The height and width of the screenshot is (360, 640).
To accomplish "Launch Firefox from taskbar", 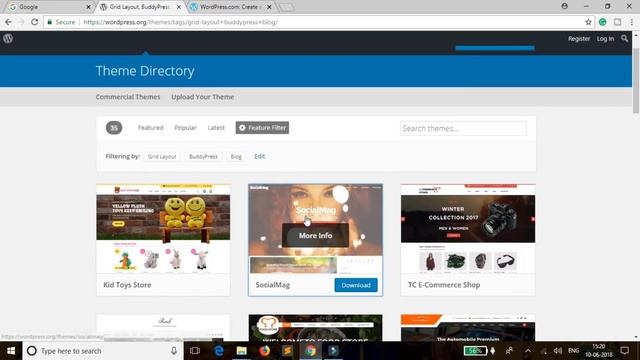I will [x=264, y=351].
